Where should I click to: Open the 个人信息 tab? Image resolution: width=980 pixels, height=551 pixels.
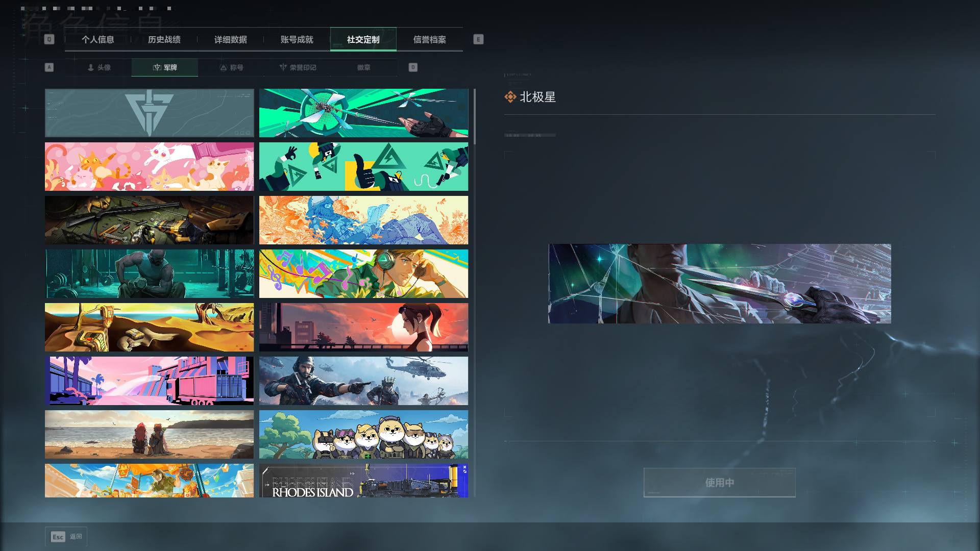[98, 39]
